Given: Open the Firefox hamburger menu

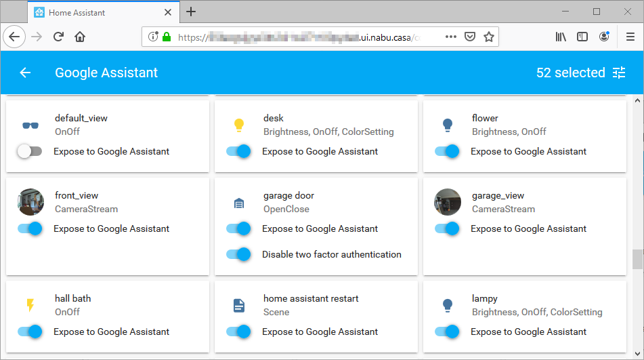Looking at the screenshot, I should (x=630, y=37).
